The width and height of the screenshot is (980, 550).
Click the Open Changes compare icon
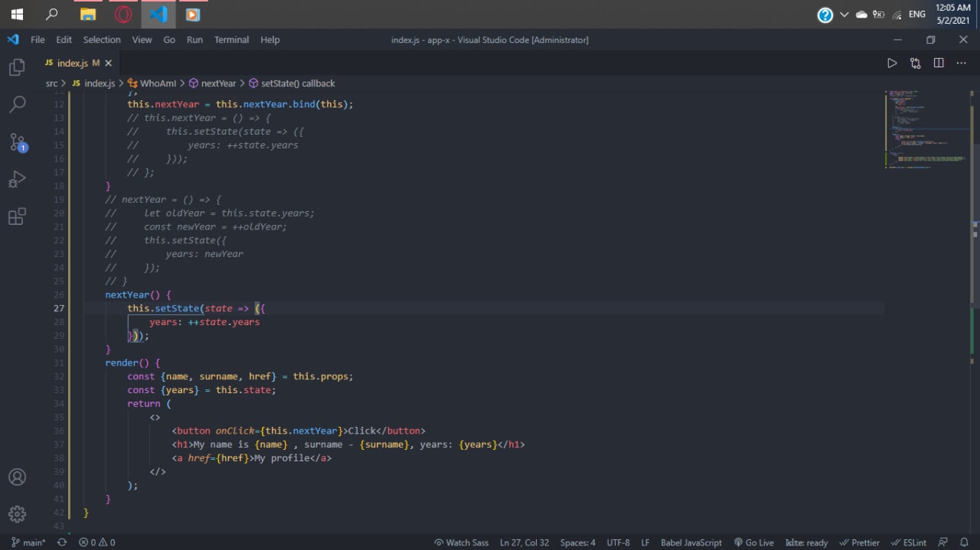915,63
